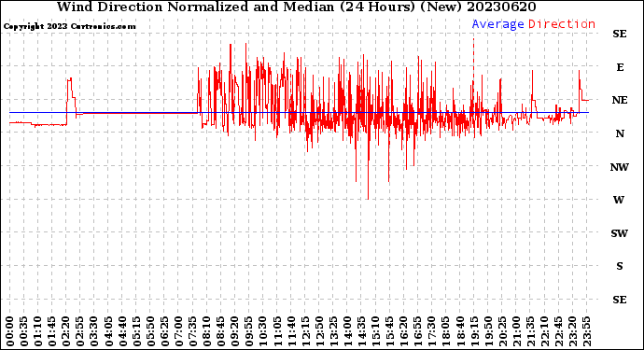This screenshot has width=644, height=350.
Task: Click the 02:55 time axis label
Action: tap(80, 331)
